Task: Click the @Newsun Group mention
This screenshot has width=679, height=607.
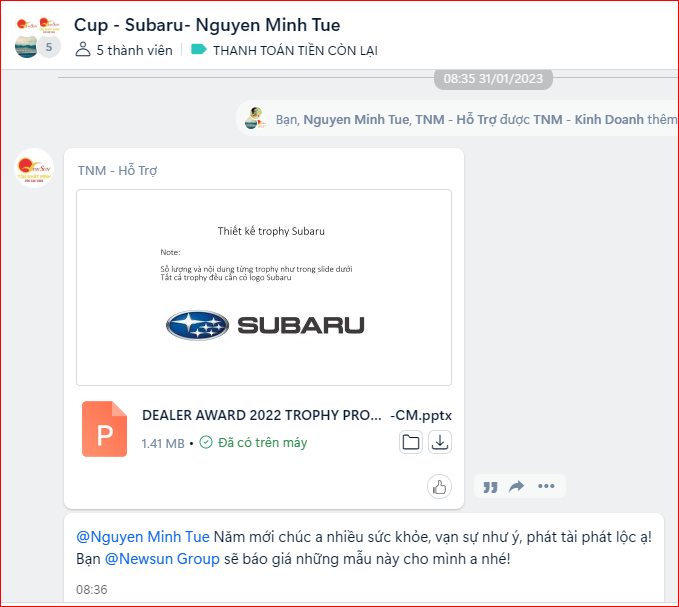Action: 162,559
